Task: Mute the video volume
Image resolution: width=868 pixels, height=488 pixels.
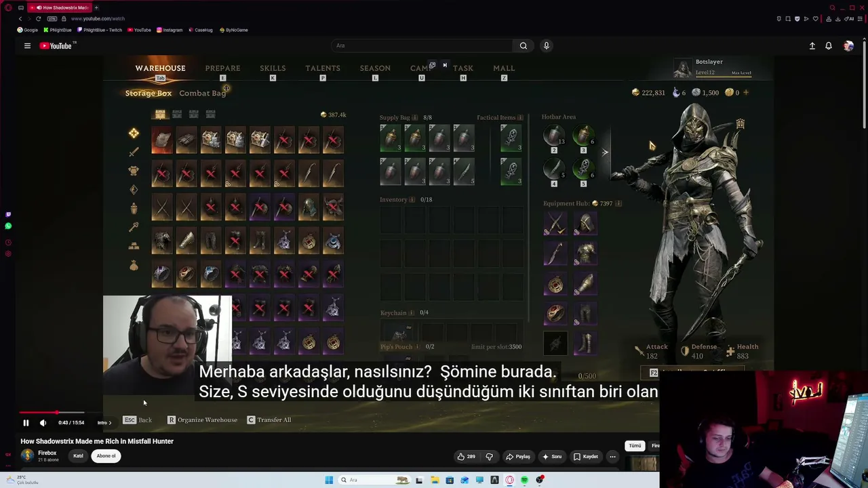Action: [x=43, y=423]
